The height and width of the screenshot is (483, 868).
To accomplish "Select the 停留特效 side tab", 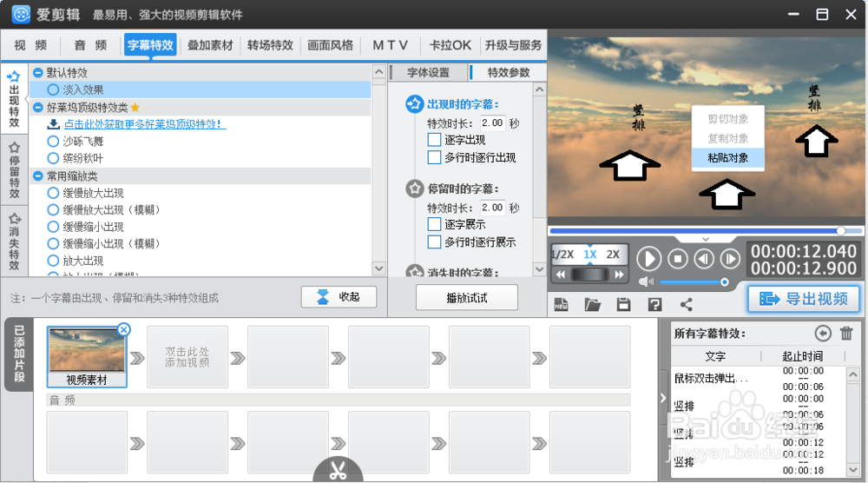I will pyautogui.click(x=15, y=170).
